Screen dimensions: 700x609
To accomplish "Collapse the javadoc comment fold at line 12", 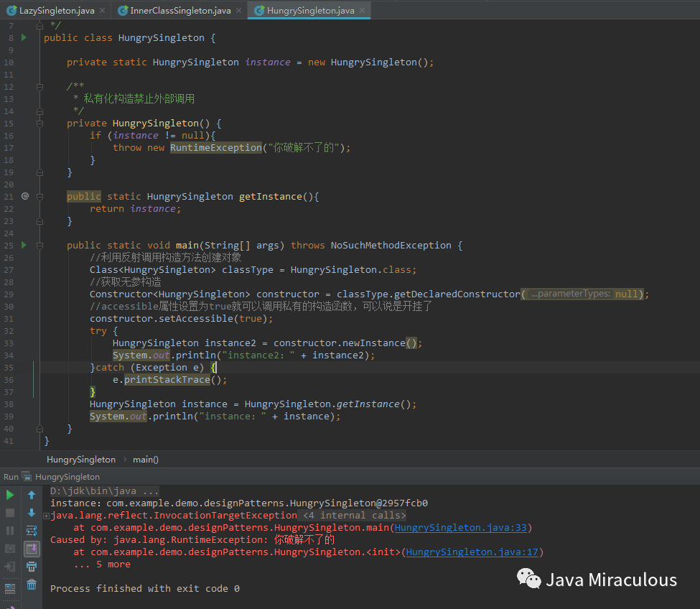I will [x=39, y=87].
